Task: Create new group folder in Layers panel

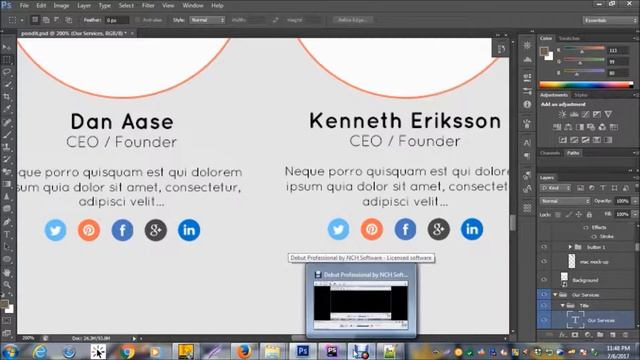Action: click(600, 335)
